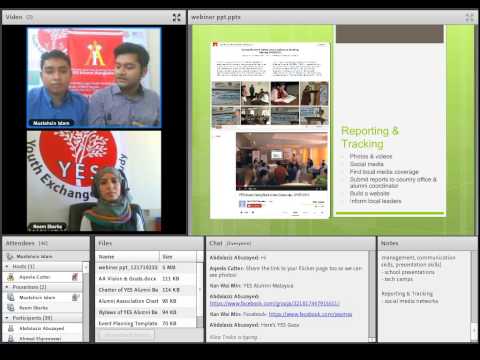Viewport: 480px width, 360px height.
Task: Click the embedded video image on the slide
Action: (x=282, y=161)
